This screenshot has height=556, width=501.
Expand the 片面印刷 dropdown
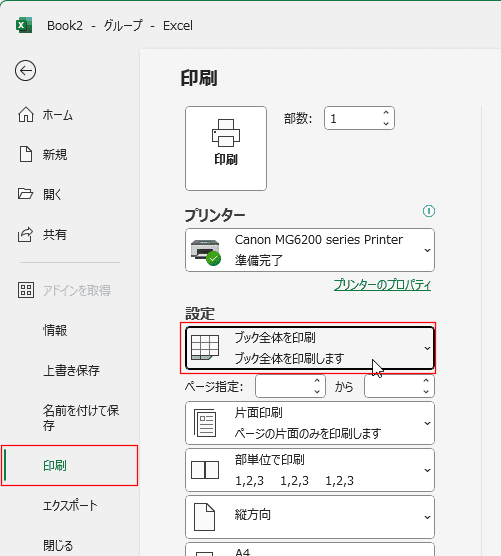point(310,423)
